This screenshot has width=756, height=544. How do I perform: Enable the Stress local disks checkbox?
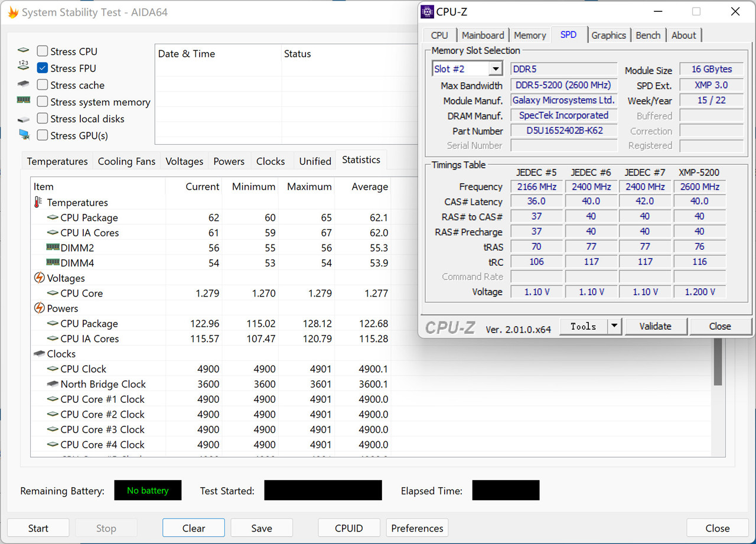pyautogui.click(x=42, y=118)
